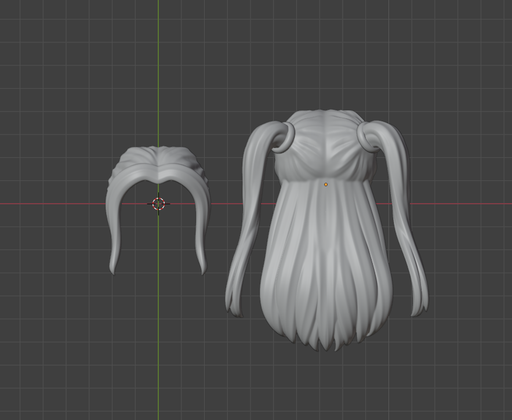Click the orange origin dot on the long hair
This screenshot has height=420, width=512.
[326, 184]
